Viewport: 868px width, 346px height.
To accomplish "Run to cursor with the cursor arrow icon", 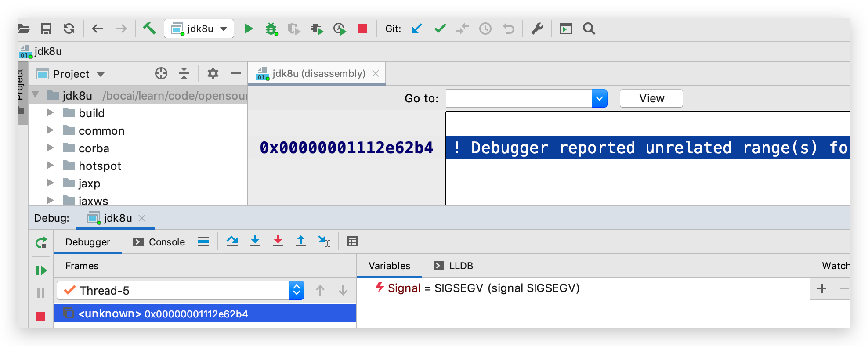I will point(324,241).
